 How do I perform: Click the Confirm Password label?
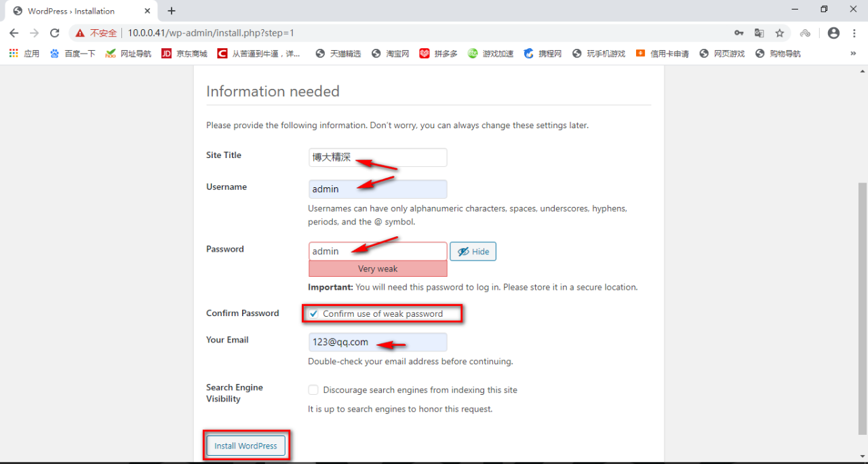click(243, 313)
